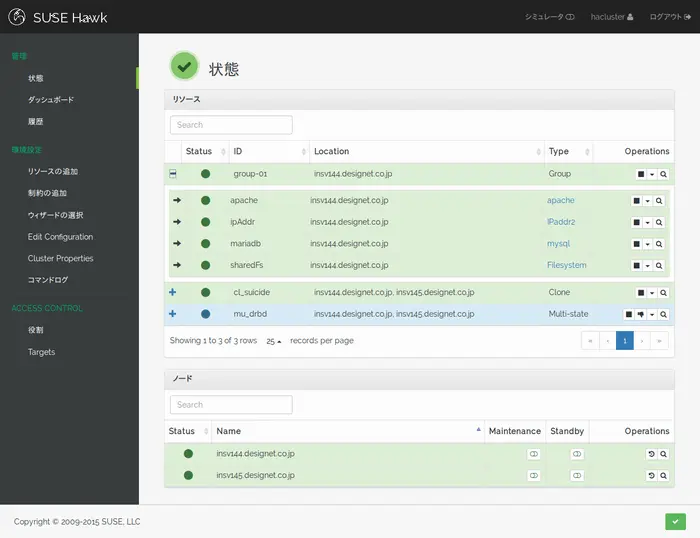Screen dimensions: 700x538
Task: Open details for the sharedFs resource
Action: (661, 266)
